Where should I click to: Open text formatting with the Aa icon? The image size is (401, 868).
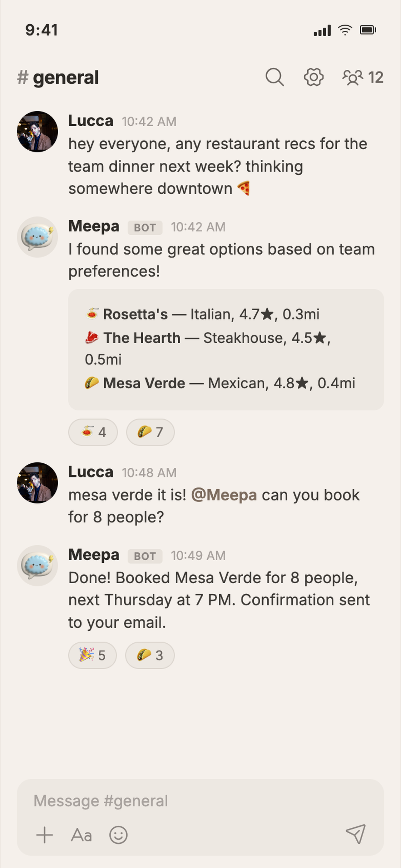click(x=82, y=835)
